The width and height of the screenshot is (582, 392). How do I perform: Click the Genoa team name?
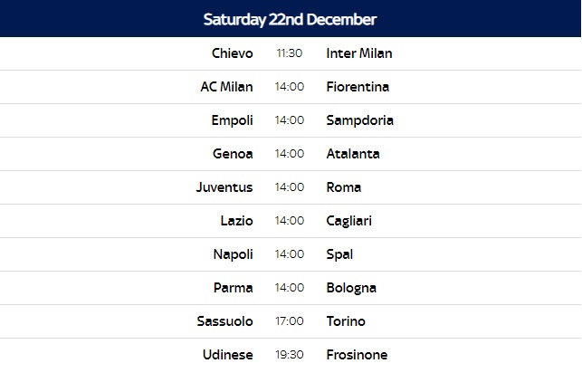(233, 154)
